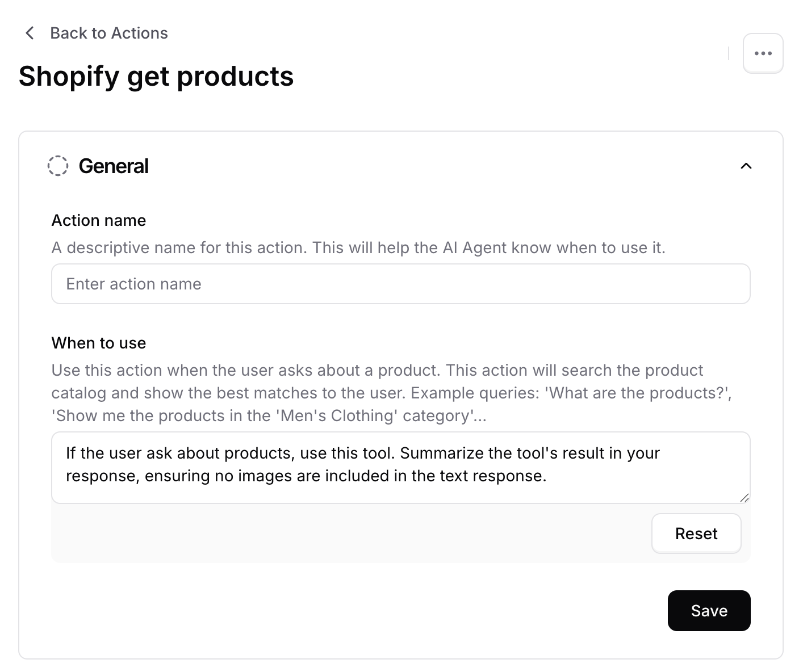Open the overflow menu near the page title

(763, 53)
